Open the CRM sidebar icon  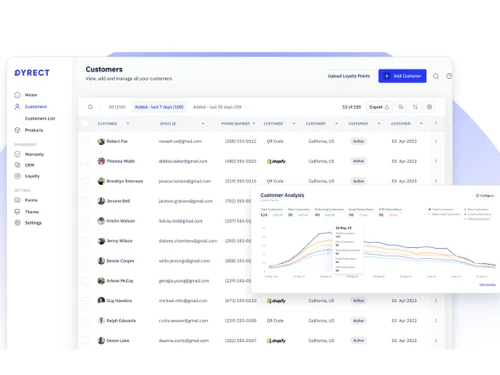17,165
